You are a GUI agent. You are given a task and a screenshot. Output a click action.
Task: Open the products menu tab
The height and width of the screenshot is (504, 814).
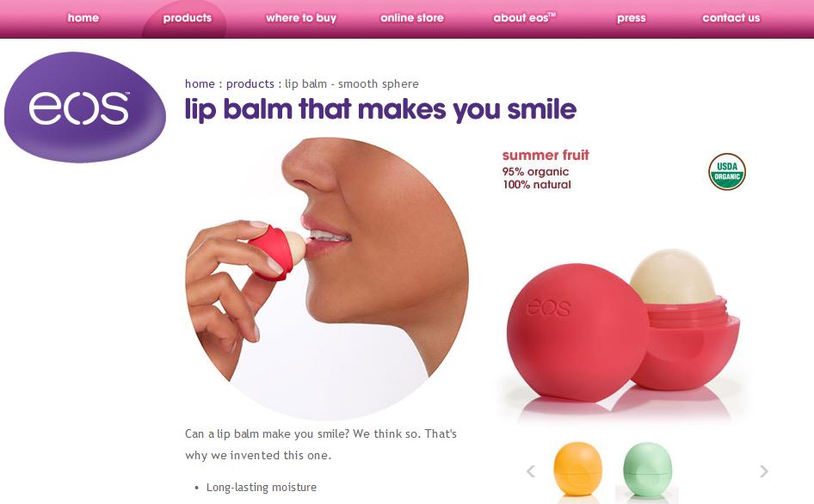point(188,18)
